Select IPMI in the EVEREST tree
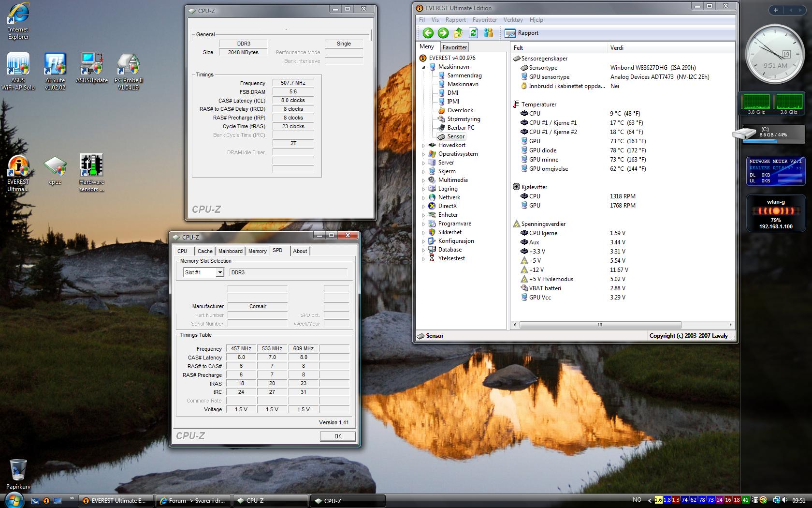812x508 pixels. click(x=449, y=102)
